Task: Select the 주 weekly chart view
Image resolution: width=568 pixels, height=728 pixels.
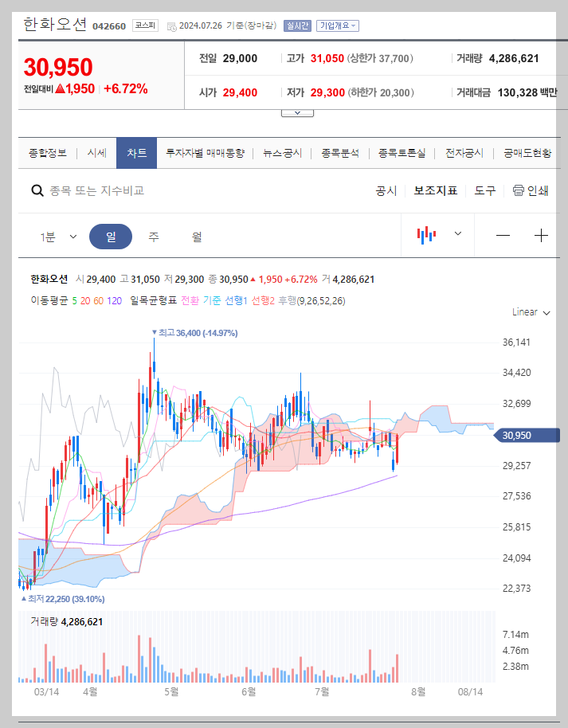Action: click(151, 234)
